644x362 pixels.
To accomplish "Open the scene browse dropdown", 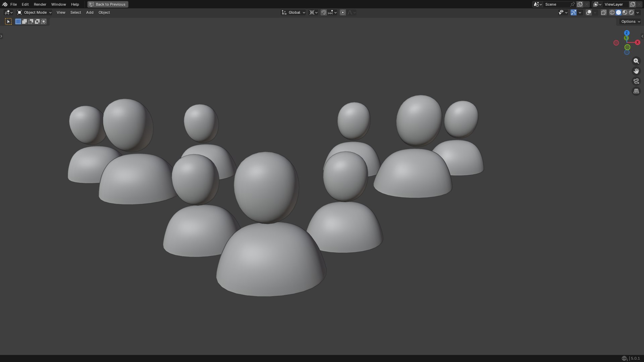I will (538, 4).
